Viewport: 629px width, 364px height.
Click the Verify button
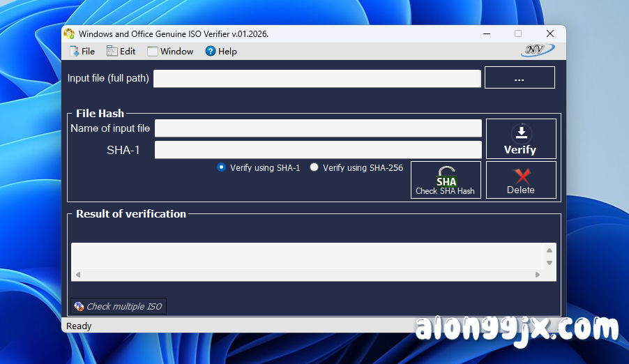click(x=521, y=139)
